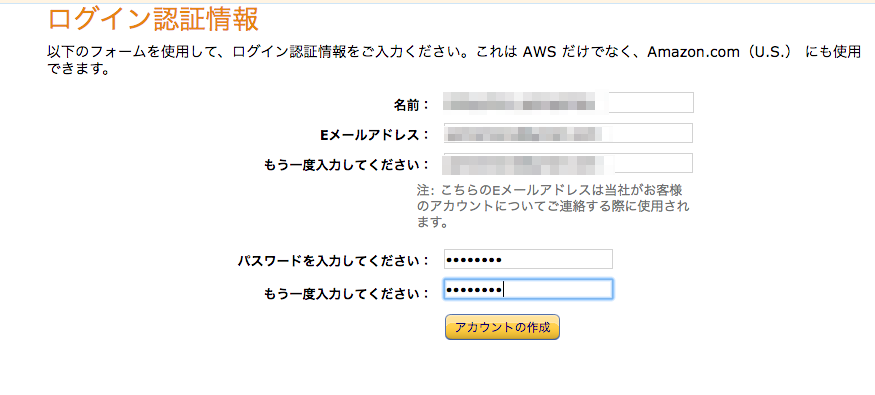Click the アカウントの作成 button
Viewport: 875px width, 395px height.
pos(502,327)
